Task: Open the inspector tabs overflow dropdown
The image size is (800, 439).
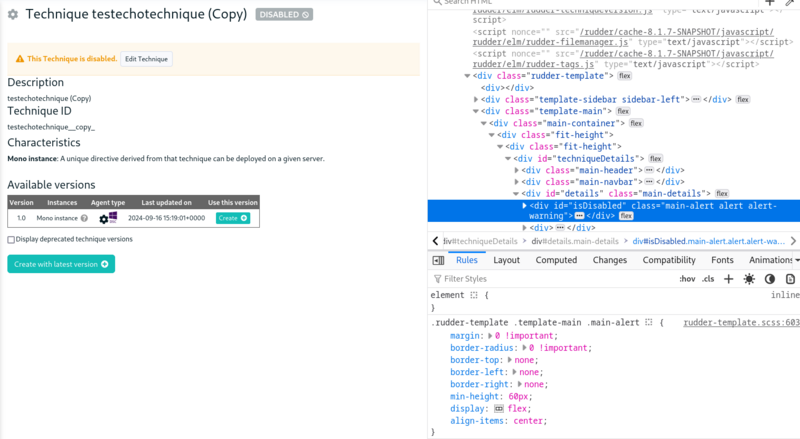Action: pyautogui.click(x=796, y=260)
